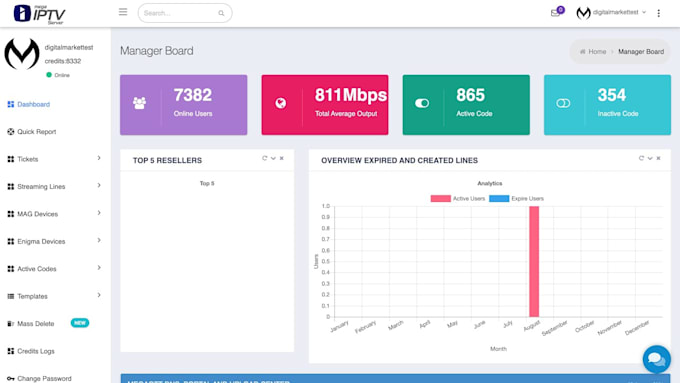
Task: Expand the Enigma Devices submenu
Action: [99, 240]
